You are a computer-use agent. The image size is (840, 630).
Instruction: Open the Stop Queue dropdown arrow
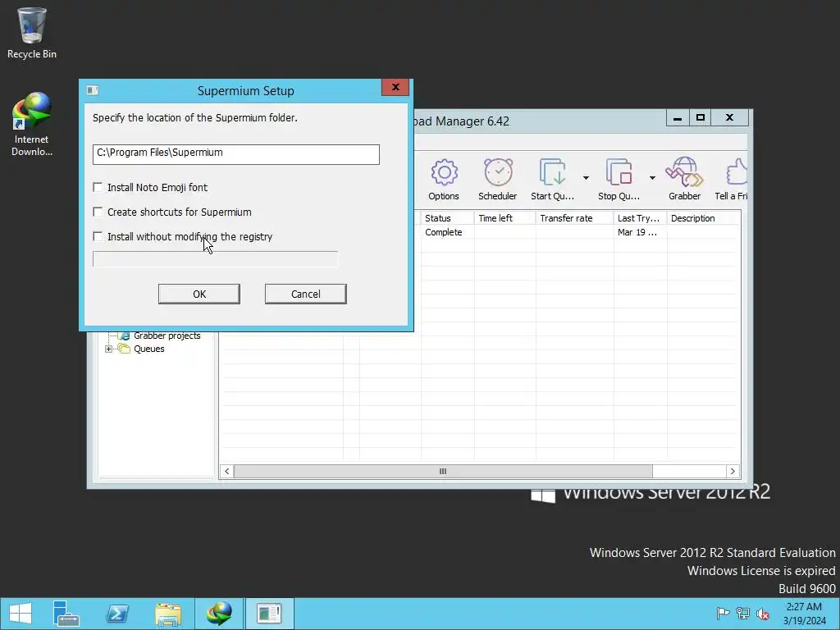(652, 177)
